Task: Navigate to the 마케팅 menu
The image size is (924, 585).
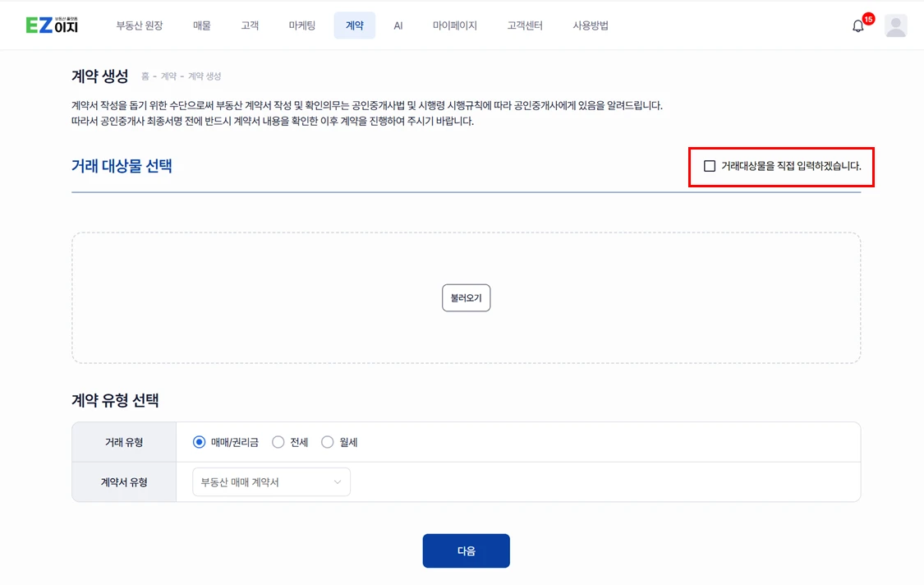Action: click(x=302, y=25)
